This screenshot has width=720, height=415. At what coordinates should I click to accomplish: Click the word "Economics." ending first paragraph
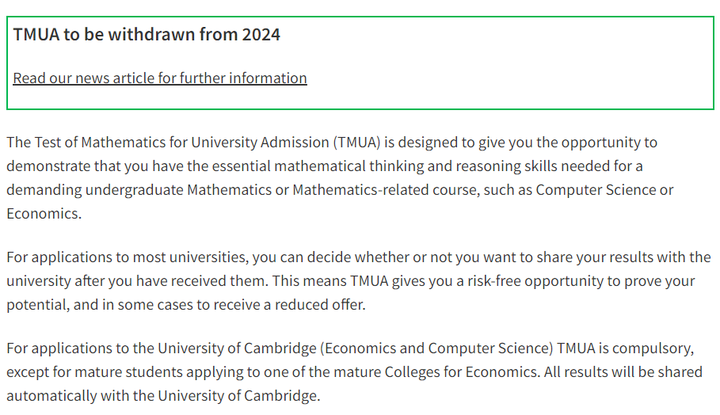[x=41, y=213]
